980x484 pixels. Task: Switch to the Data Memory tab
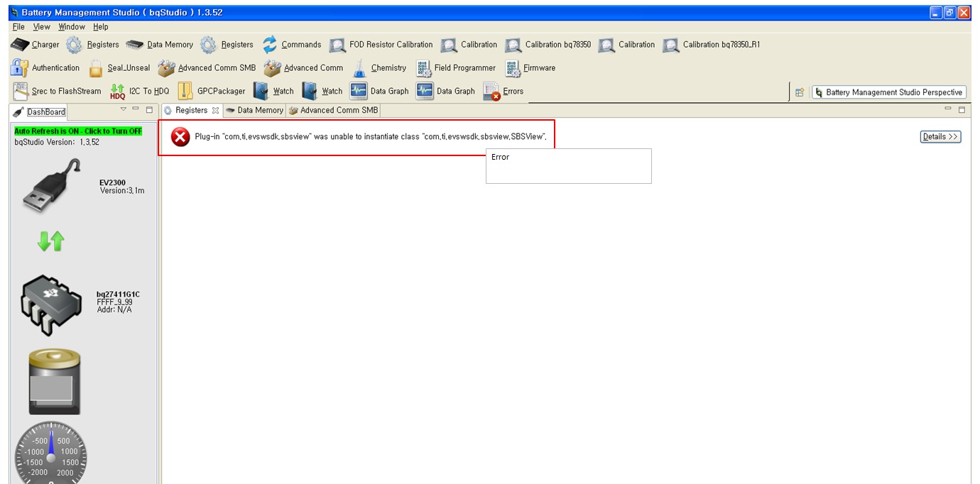255,111
